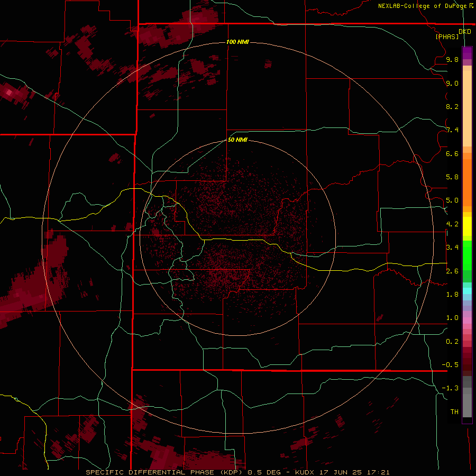Click the 1.0 scale value

pyautogui.click(x=452, y=318)
